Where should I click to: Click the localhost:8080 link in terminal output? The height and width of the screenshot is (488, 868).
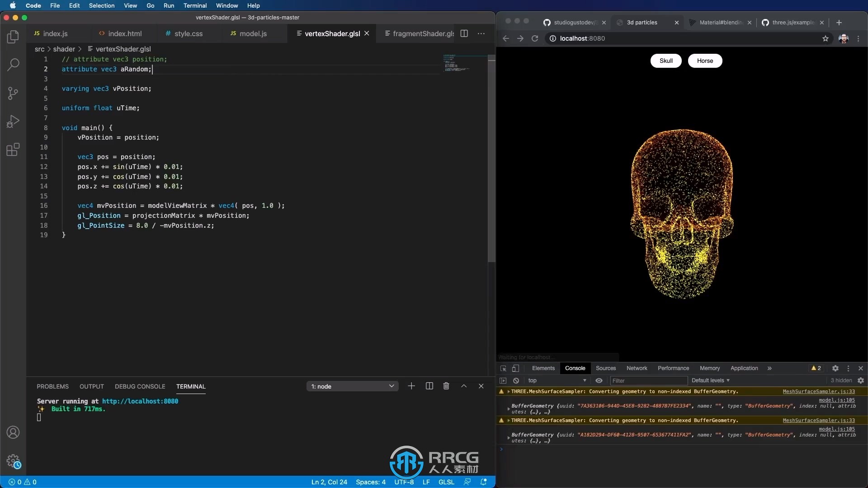[140, 401]
